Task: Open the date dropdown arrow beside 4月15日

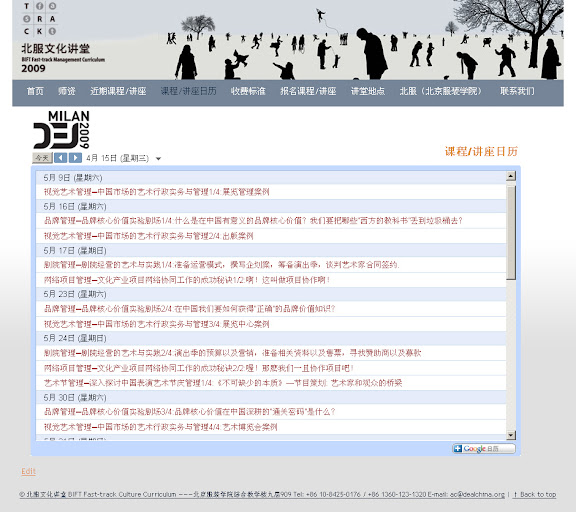Action: 158,159
